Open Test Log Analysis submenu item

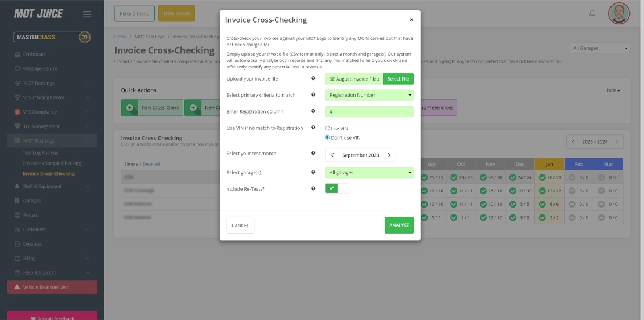[40, 152]
